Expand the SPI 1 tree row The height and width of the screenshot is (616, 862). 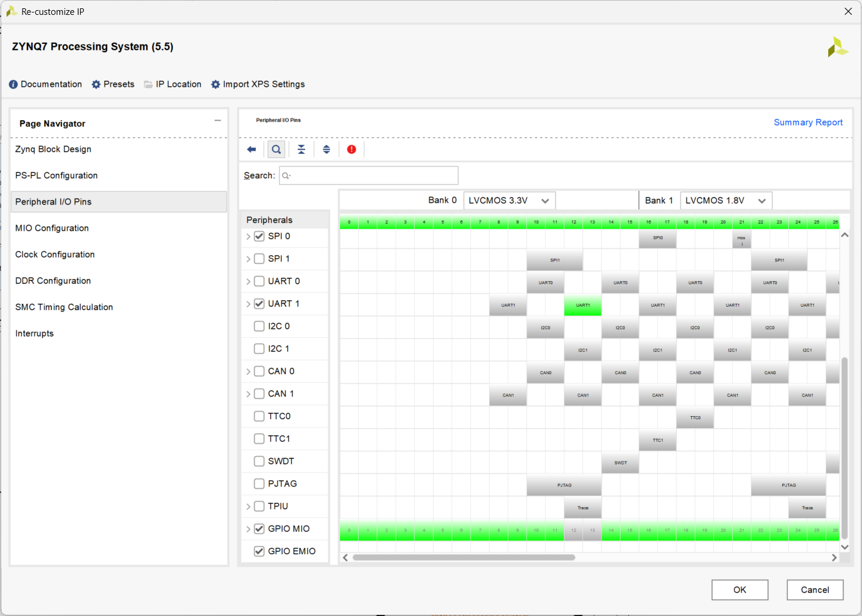[248, 259]
